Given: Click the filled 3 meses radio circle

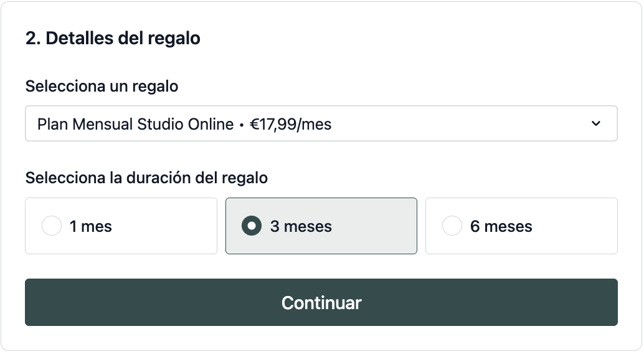Looking at the screenshot, I should tap(252, 226).
